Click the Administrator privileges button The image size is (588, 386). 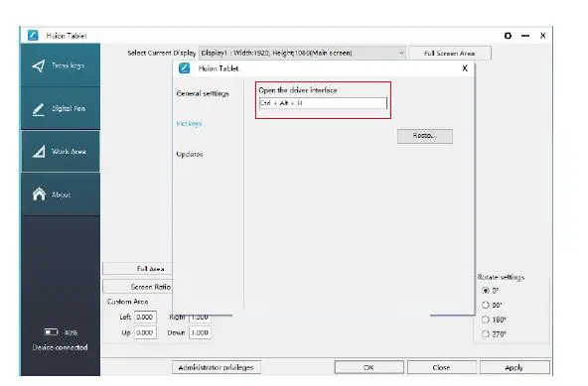[x=217, y=367]
